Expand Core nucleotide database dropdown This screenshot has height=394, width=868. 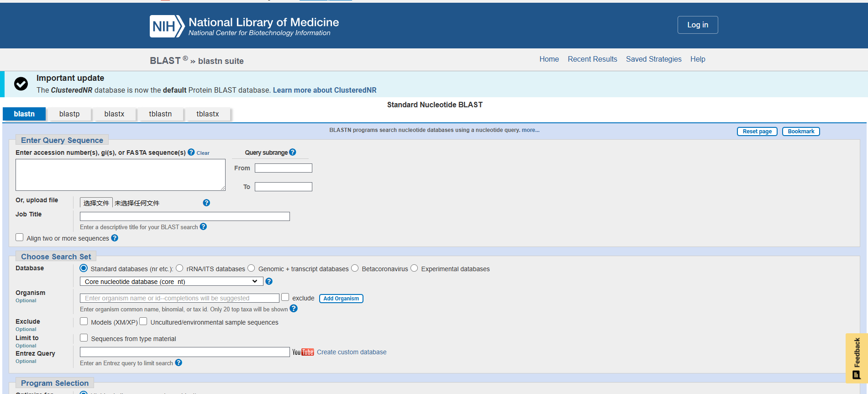(x=171, y=281)
